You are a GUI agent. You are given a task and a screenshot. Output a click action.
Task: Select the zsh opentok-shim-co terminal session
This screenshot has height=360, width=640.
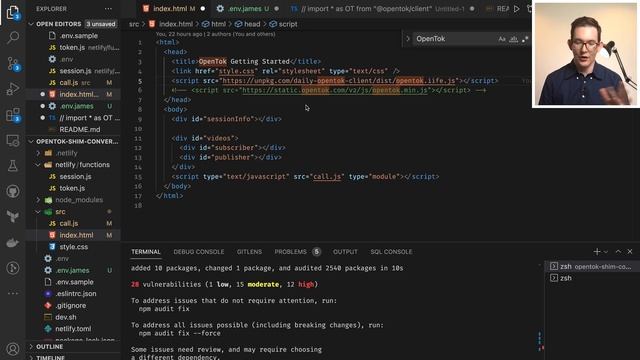pos(591,267)
